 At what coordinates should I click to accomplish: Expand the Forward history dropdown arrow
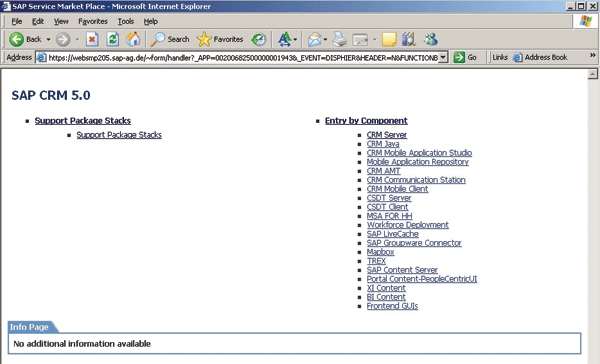pos(77,39)
